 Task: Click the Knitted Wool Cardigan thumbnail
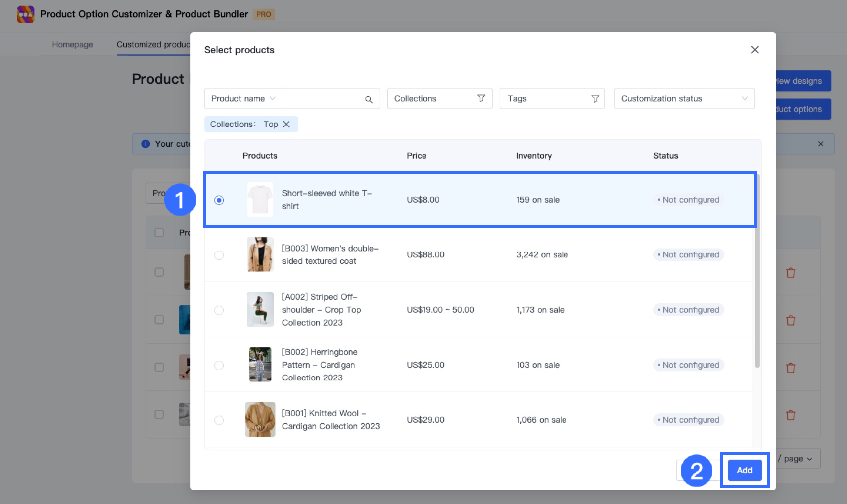point(260,419)
